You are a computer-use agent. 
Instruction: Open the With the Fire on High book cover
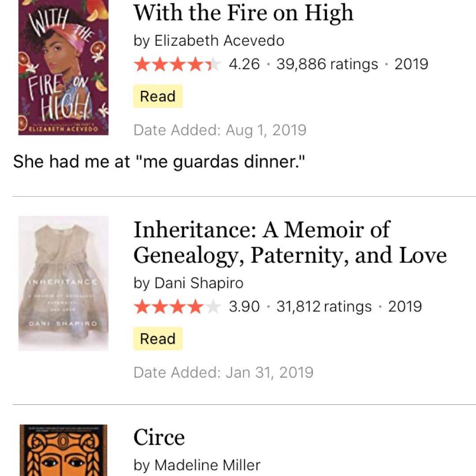(63, 67)
